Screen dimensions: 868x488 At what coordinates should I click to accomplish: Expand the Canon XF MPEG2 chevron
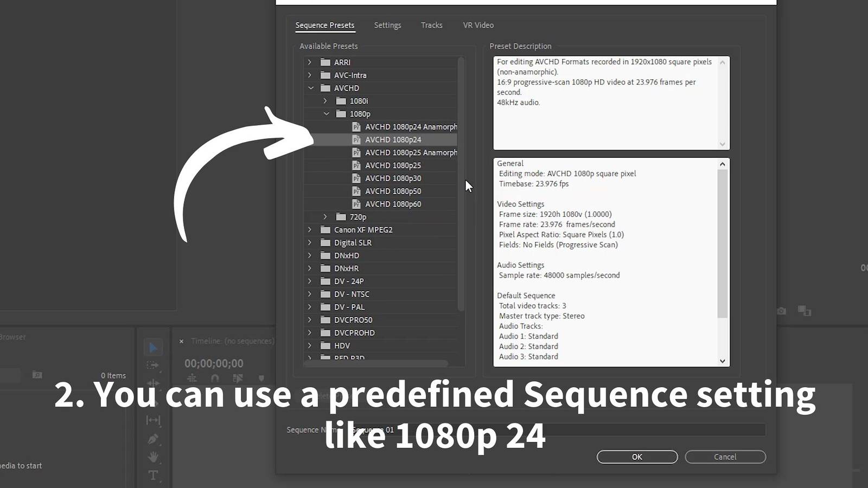coord(310,230)
